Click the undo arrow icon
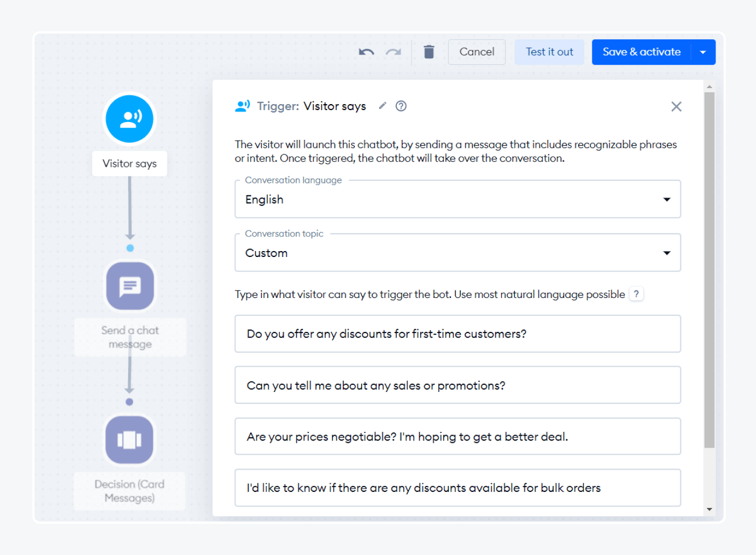756x555 pixels. coord(366,52)
